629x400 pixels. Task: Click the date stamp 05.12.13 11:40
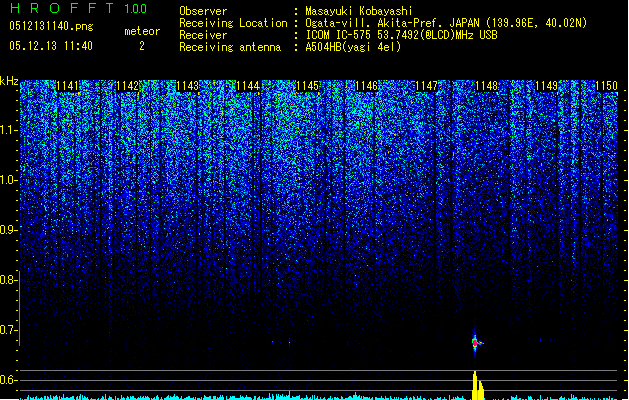click(x=51, y=46)
